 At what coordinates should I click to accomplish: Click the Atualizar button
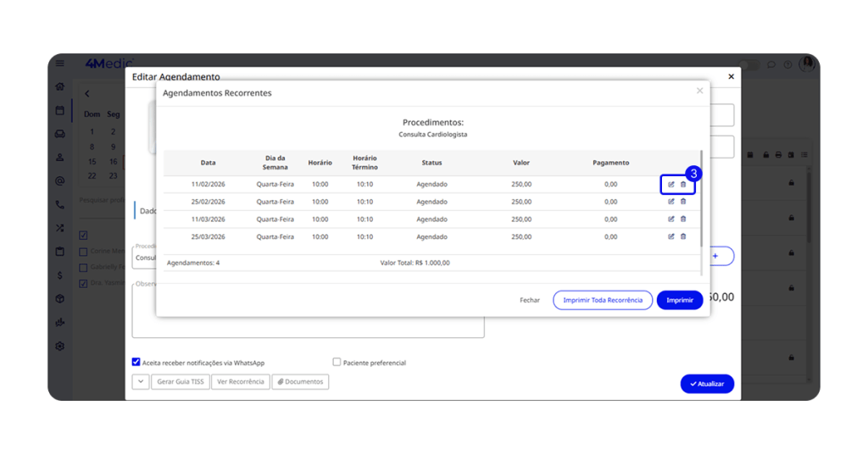[707, 384]
